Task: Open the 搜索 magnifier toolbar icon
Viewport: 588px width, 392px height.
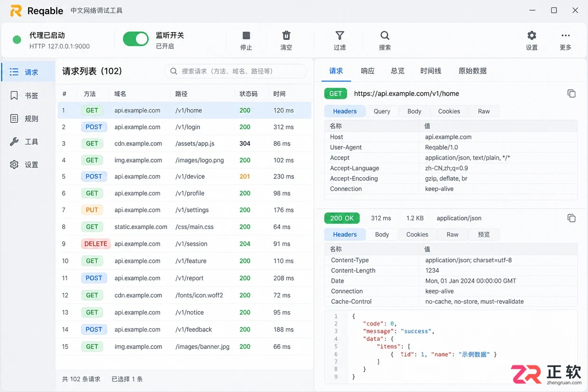Action: (x=385, y=35)
